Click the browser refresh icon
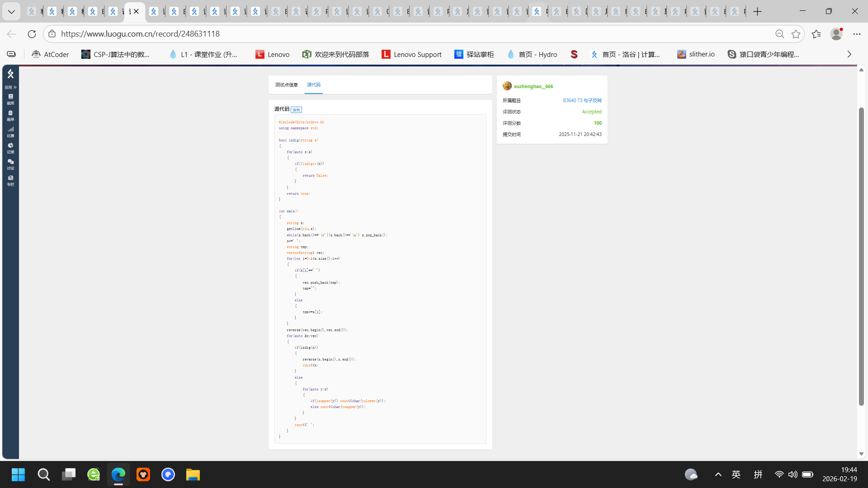Screen dimensions: 868x488 pos(32,34)
